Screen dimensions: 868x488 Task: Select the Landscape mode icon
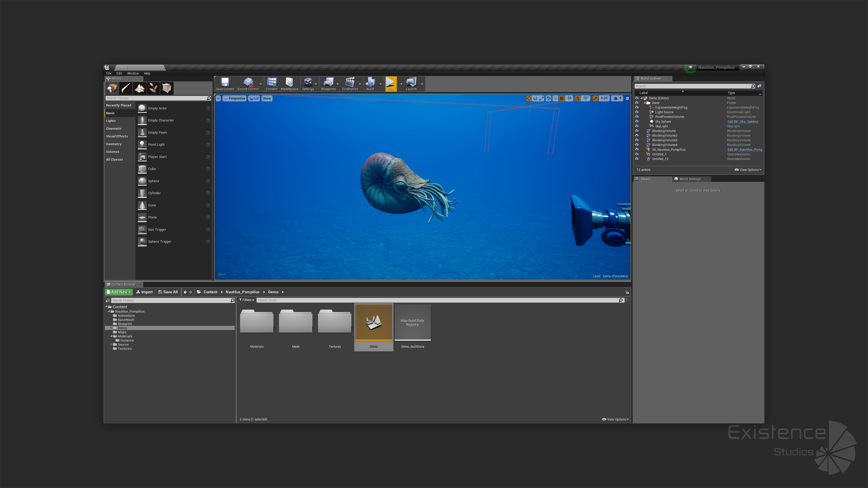point(139,88)
